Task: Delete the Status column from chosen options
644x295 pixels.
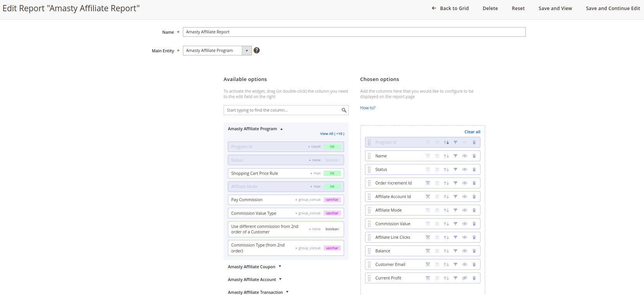Action: coord(474,169)
